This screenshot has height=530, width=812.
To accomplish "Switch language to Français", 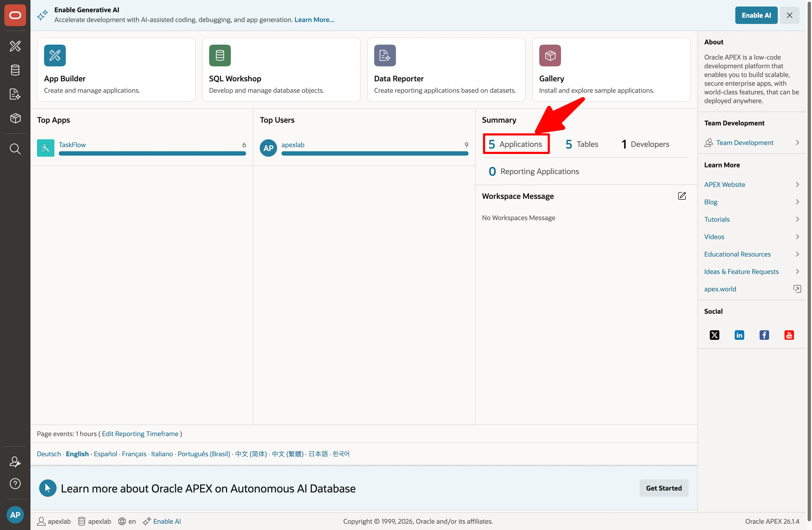I will point(134,454).
